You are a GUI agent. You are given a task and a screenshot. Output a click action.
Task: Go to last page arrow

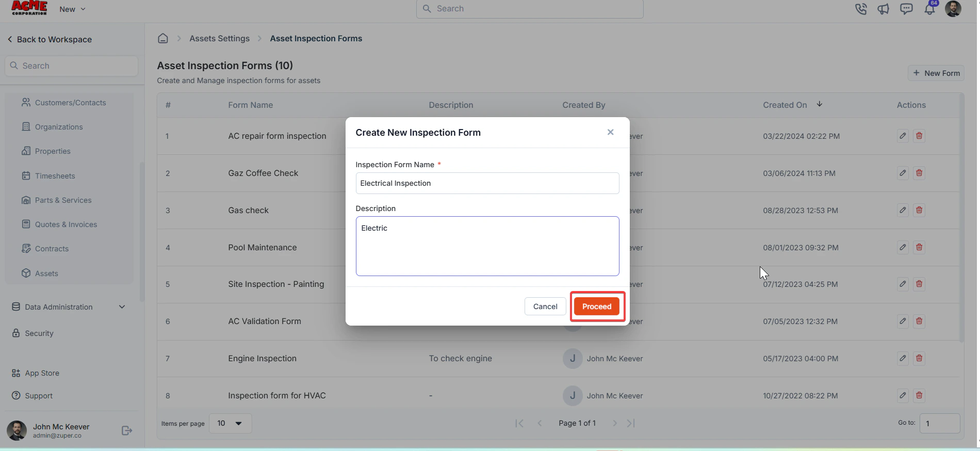coord(631,423)
